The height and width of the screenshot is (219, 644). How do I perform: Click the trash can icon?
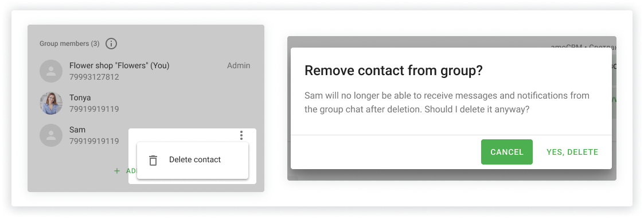pos(153,161)
